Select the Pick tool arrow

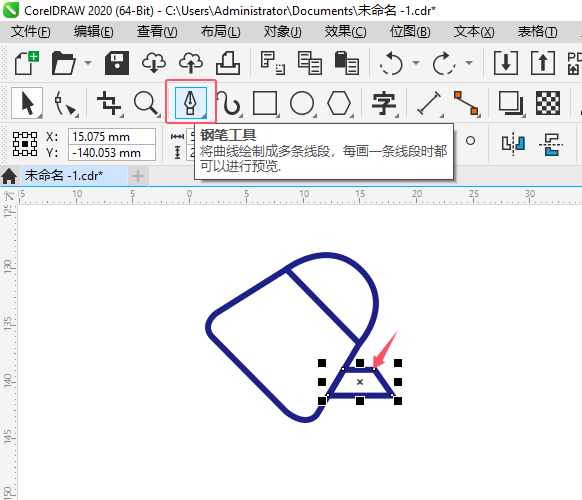27,103
